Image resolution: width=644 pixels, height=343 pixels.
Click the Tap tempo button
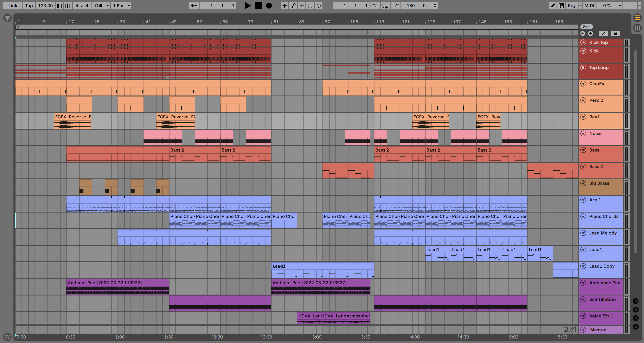pyautogui.click(x=29, y=6)
